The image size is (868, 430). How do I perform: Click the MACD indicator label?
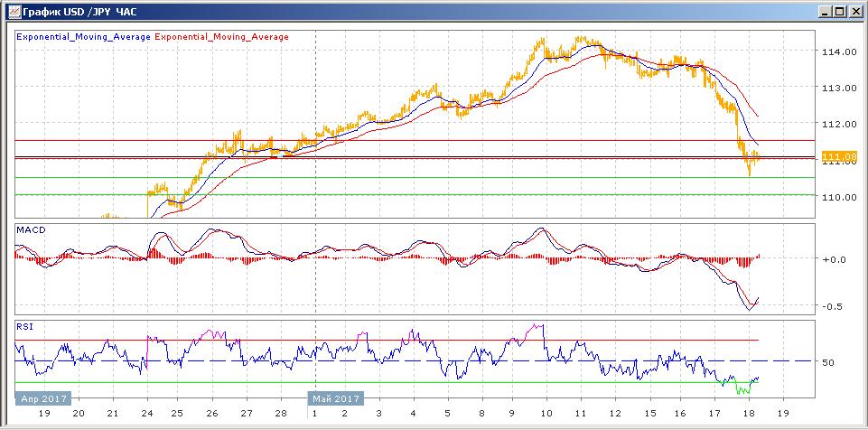(29, 229)
